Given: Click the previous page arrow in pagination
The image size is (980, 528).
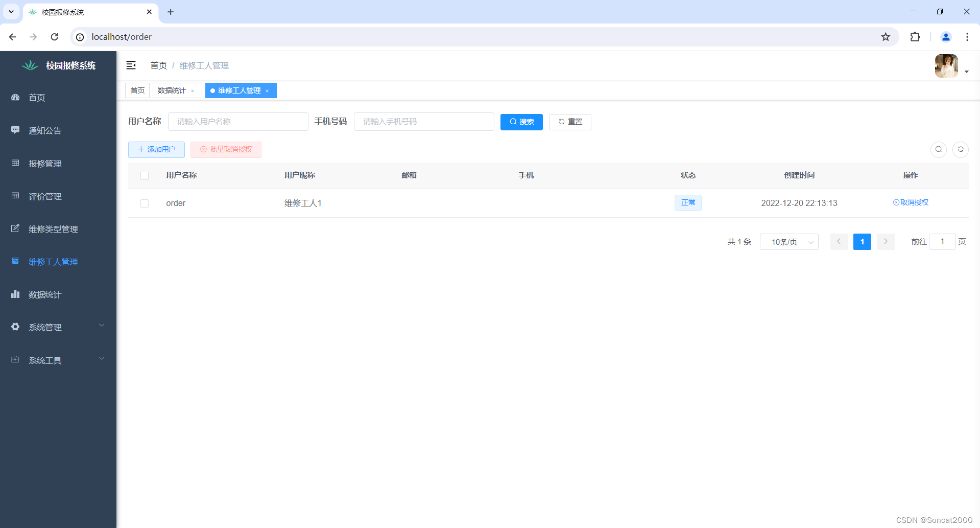Looking at the screenshot, I should pyautogui.click(x=839, y=242).
